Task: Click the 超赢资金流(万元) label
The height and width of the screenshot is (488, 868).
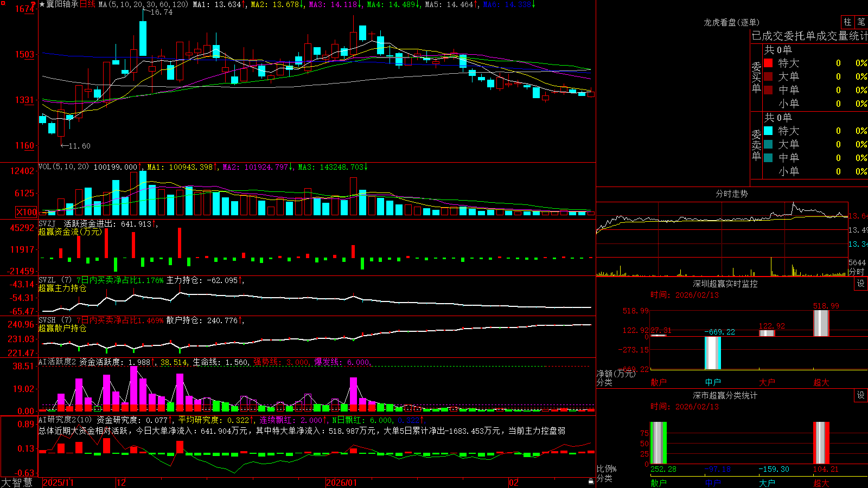Action: click(70, 232)
